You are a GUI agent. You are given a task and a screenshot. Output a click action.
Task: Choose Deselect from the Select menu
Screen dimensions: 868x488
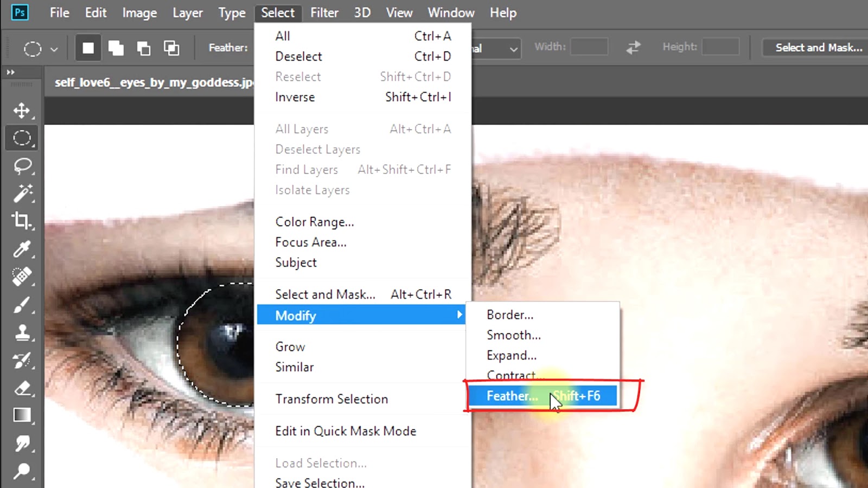[x=362, y=56]
